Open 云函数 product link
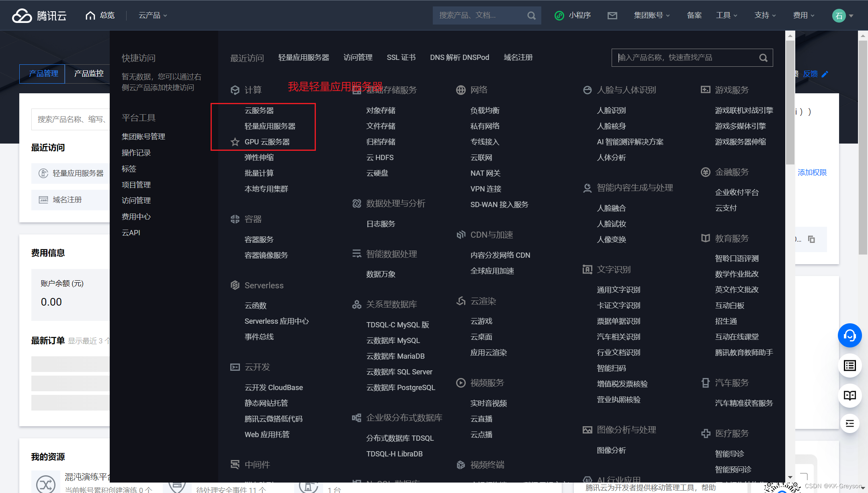 click(x=256, y=305)
